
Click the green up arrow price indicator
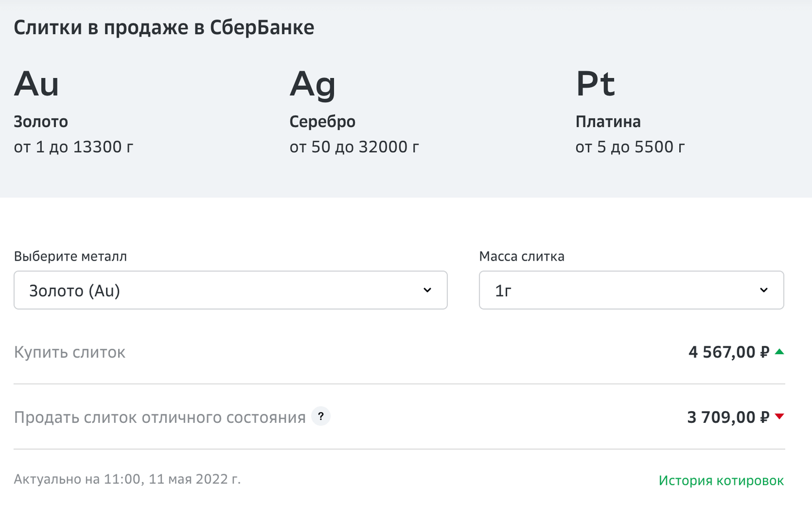[x=780, y=351]
